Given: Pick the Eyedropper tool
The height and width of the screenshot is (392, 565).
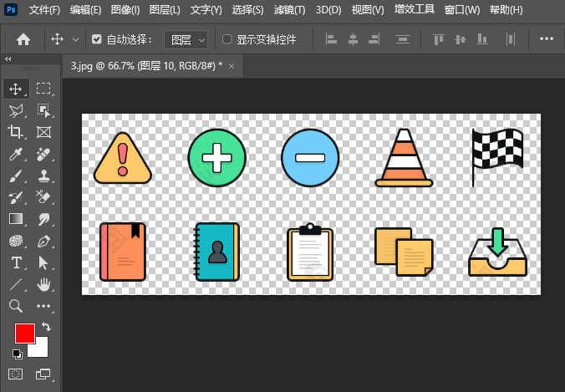Looking at the screenshot, I should point(16,154).
